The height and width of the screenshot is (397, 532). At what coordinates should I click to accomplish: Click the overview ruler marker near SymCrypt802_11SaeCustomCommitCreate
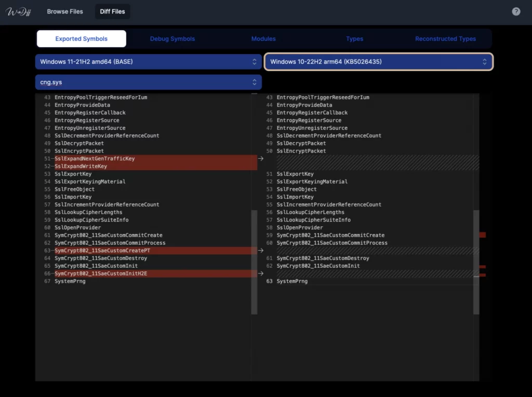click(x=483, y=235)
